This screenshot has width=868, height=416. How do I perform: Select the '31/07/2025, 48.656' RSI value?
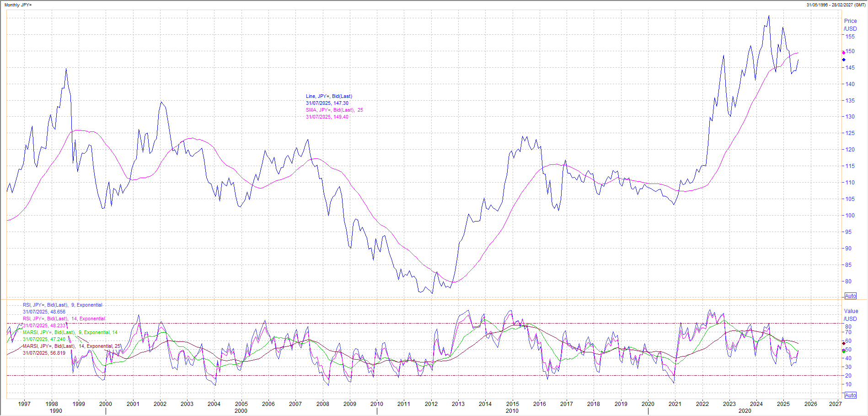(44, 312)
